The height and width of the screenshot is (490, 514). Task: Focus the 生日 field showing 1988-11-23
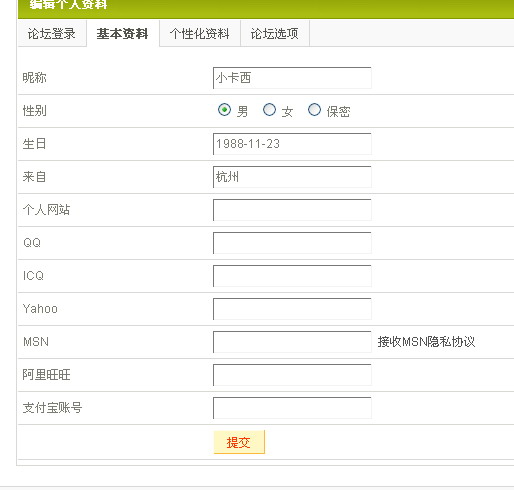(x=292, y=144)
